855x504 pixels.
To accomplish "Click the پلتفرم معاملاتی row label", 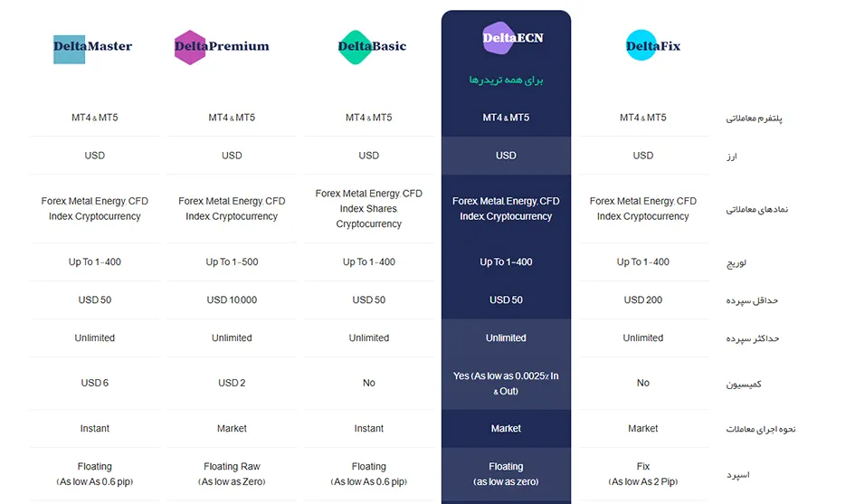I will click(754, 119).
